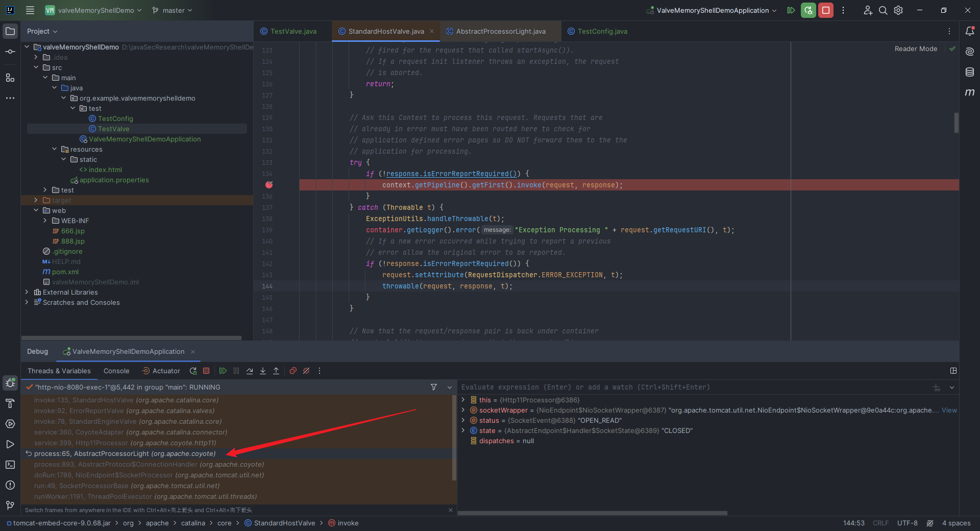This screenshot has height=531, width=980.
Task: Filter frames with funnel icon
Action: [434, 388]
